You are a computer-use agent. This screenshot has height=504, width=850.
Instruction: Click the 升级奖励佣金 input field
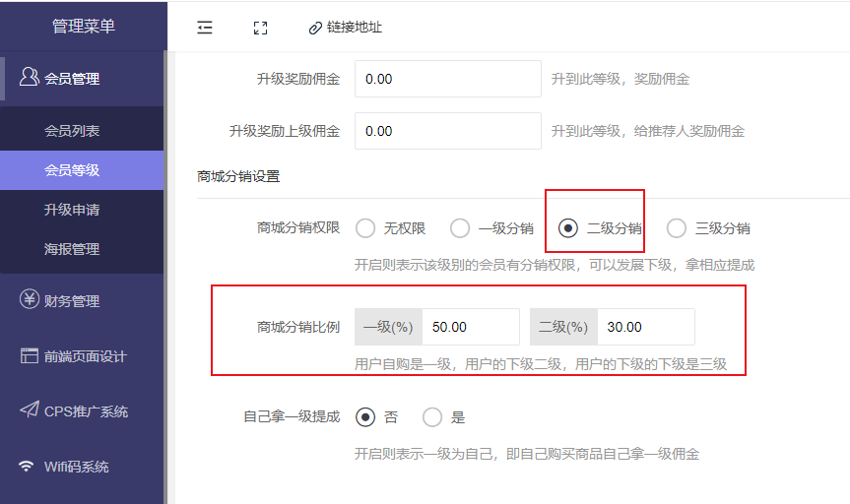(x=448, y=79)
